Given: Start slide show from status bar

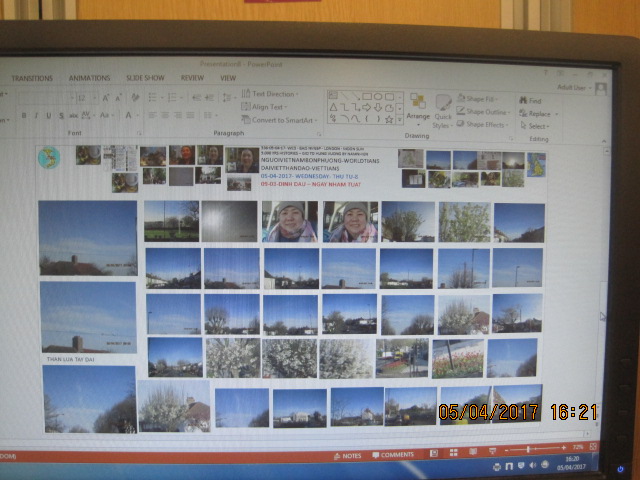Looking at the screenshot, I should click(493, 451).
